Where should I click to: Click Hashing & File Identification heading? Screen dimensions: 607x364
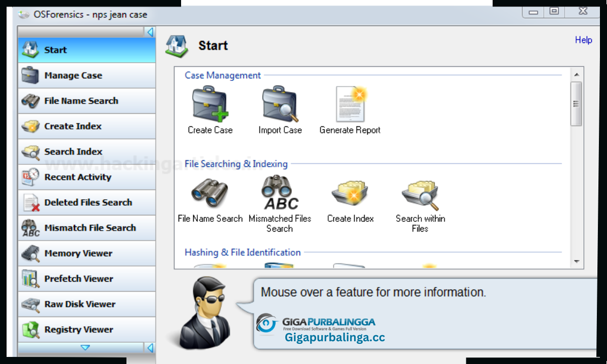[x=242, y=252]
